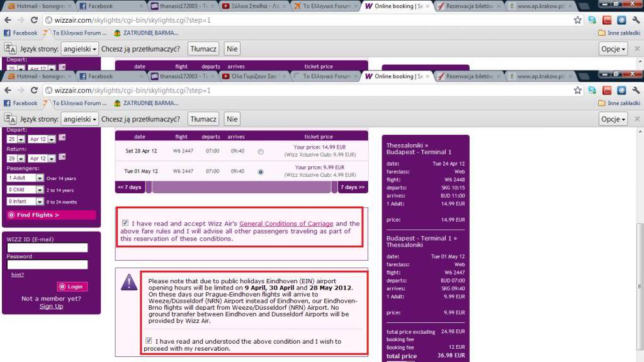This screenshot has width=644, height=362.
Task: Open the 0 Child passengers dropdown
Action: (25, 189)
